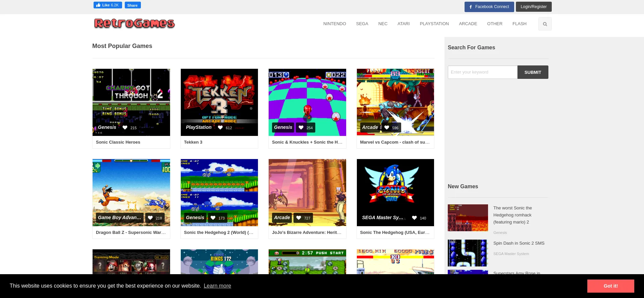Click JoJo's Bizarre Adventure: Herit… title
644x298 pixels.
tap(307, 233)
